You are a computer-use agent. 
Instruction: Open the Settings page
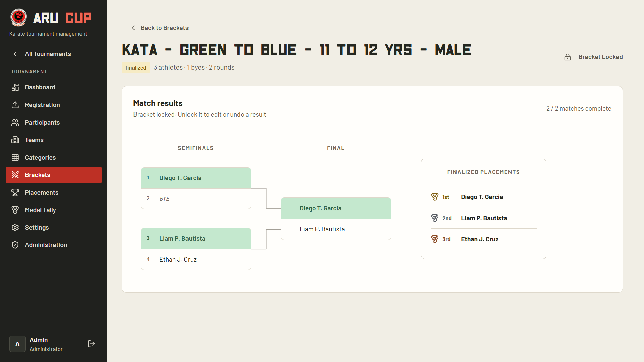point(54,228)
